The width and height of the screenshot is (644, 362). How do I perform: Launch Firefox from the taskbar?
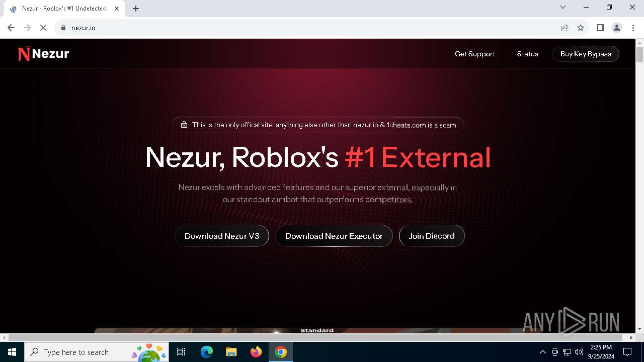point(256,352)
